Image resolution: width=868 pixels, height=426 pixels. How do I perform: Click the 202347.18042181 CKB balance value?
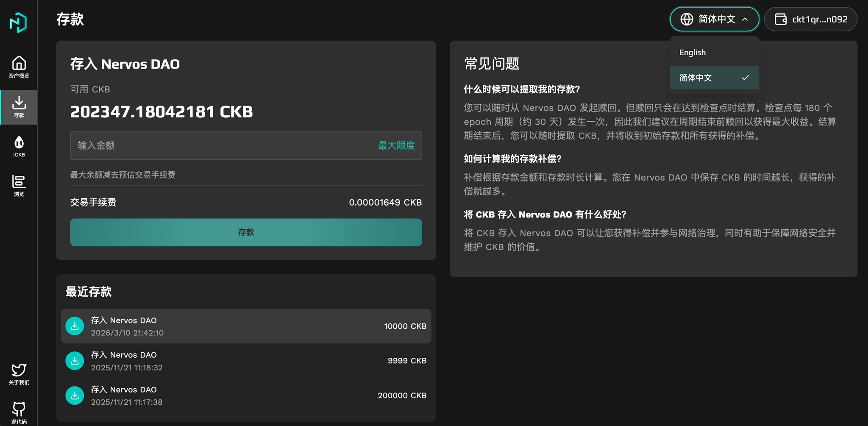161,112
